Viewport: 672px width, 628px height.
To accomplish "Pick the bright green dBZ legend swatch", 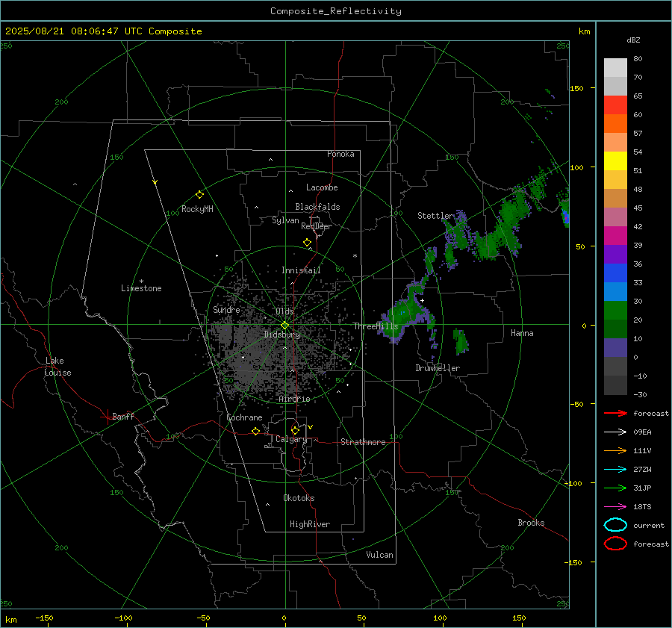I will (x=615, y=311).
